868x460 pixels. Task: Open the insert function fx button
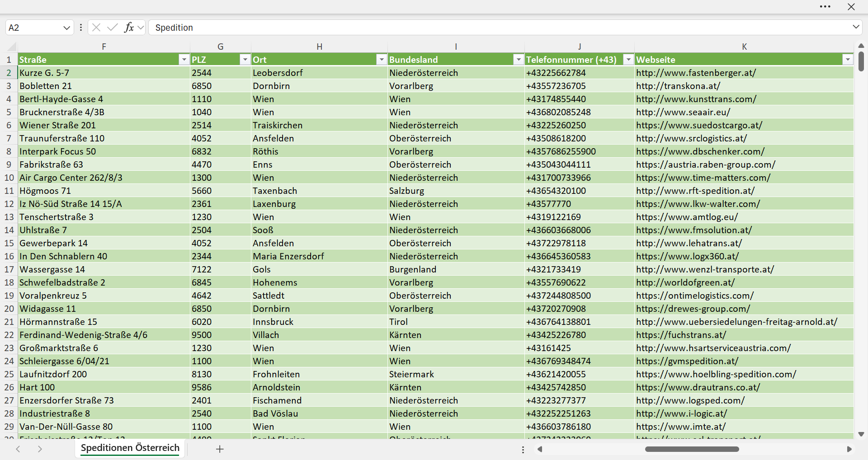point(129,28)
